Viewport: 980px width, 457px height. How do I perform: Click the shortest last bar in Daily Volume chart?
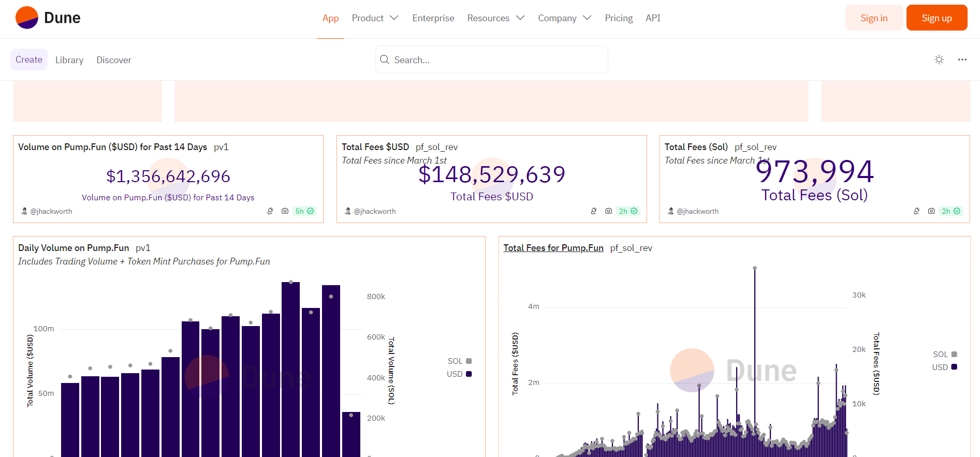coord(351,434)
